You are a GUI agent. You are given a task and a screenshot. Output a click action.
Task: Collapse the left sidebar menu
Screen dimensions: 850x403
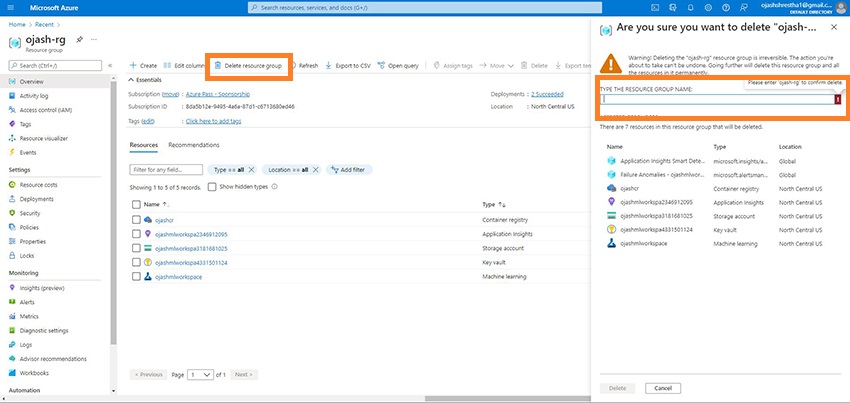click(x=110, y=65)
